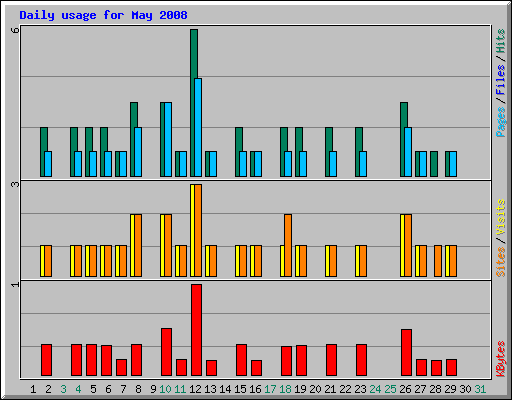Click green weekend day label "25"
This screenshot has width=512, height=400.
pyautogui.click(x=390, y=389)
